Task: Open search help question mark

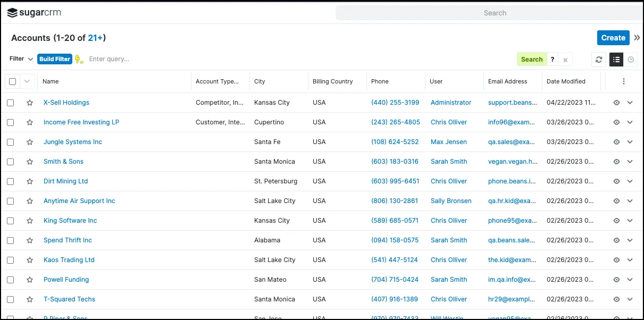Action: [553, 60]
